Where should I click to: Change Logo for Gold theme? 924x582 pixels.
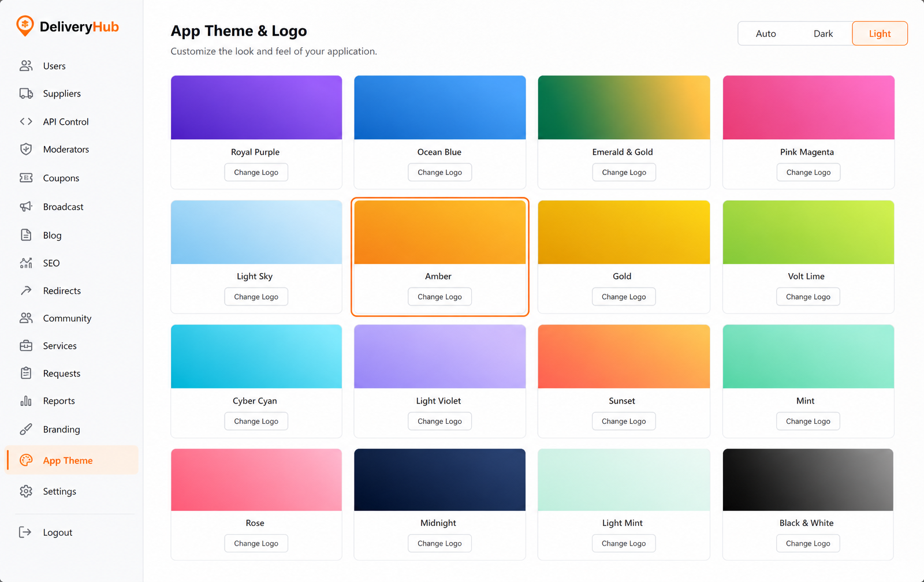624,297
